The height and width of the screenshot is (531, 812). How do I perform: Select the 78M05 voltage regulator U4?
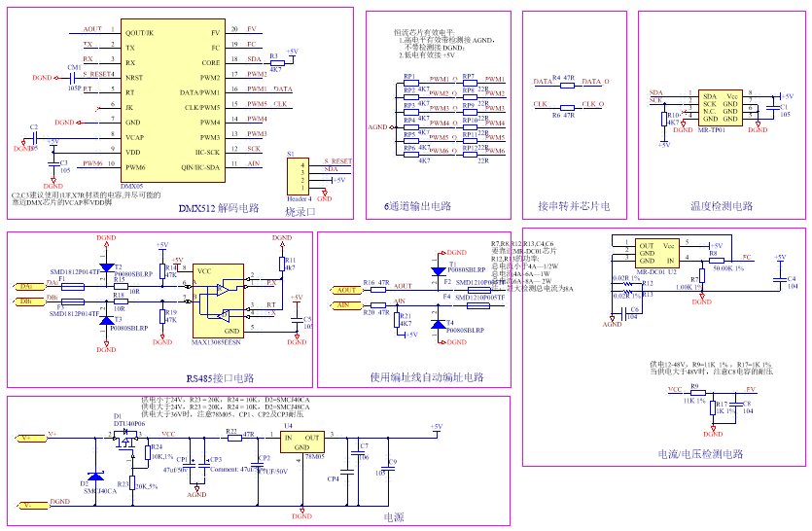[301, 442]
